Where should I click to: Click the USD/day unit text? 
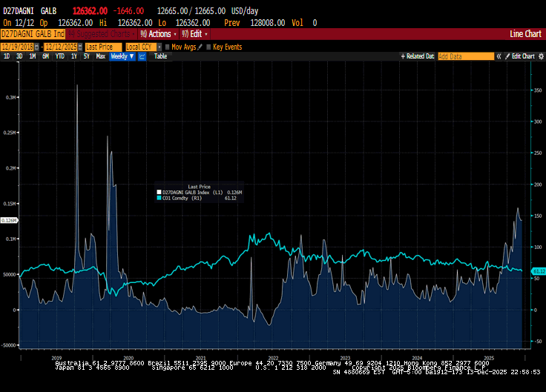[245, 11]
